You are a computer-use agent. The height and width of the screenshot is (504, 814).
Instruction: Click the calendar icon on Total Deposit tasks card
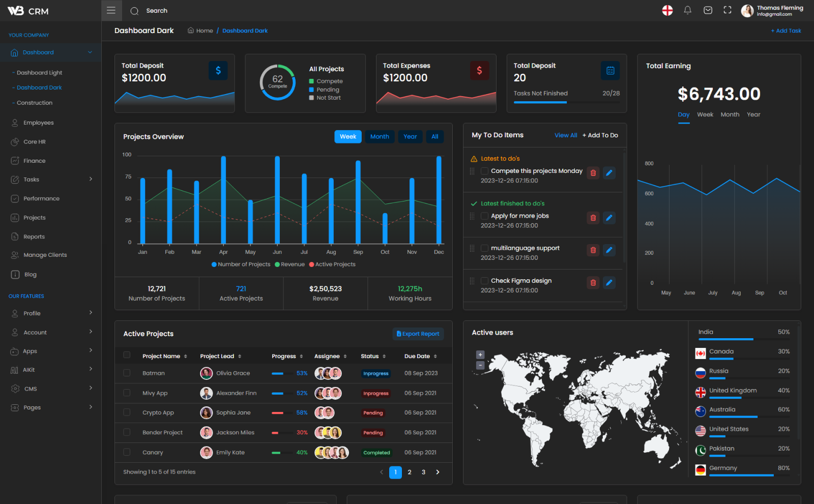point(610,70)
